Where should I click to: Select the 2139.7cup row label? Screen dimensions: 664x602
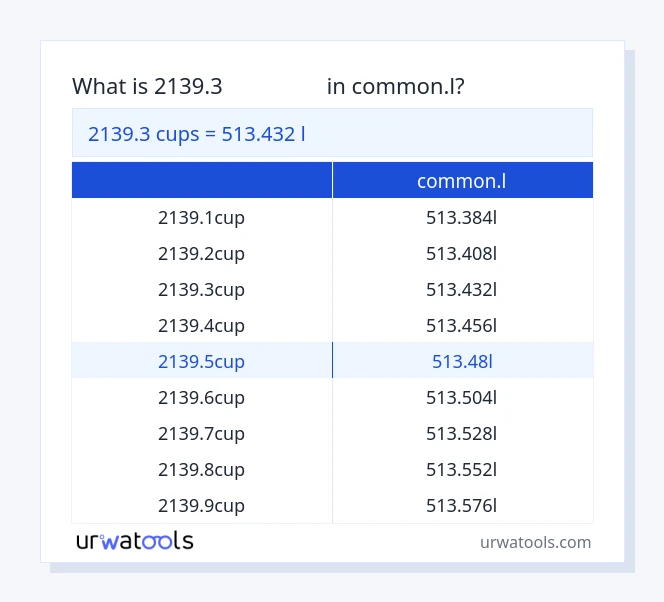coord(201,433)
